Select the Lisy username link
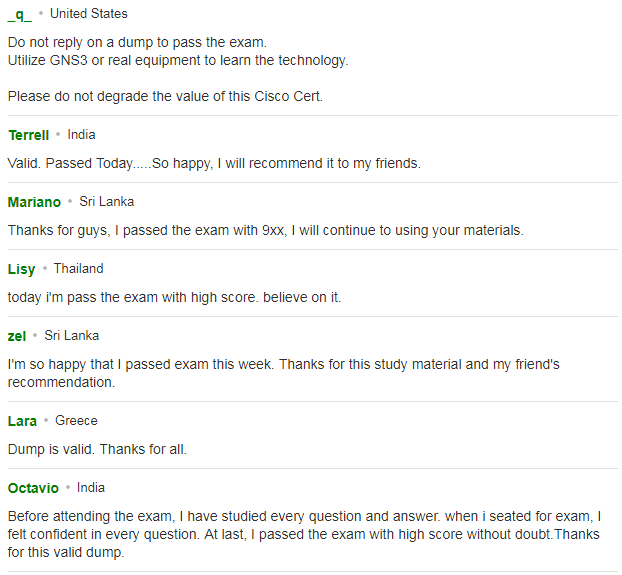Image resolution: width=622 pixels, height=575 pixels. (21, 269)
